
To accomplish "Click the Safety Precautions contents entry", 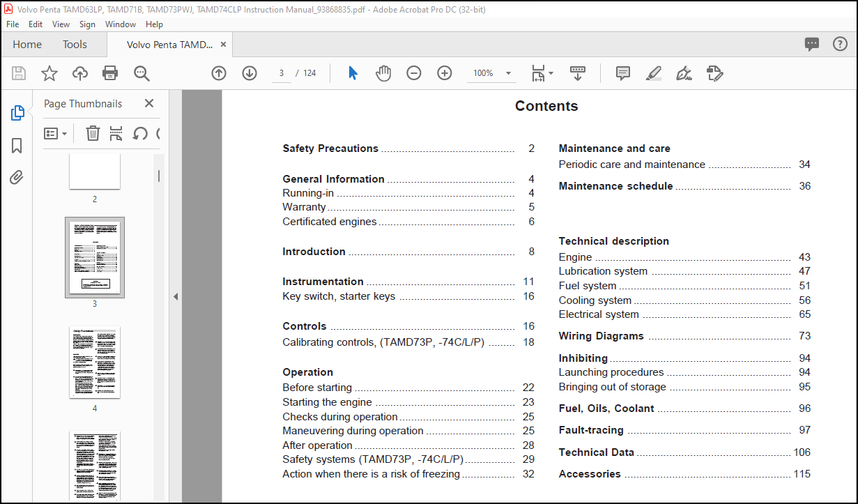I will coord(408,148).
